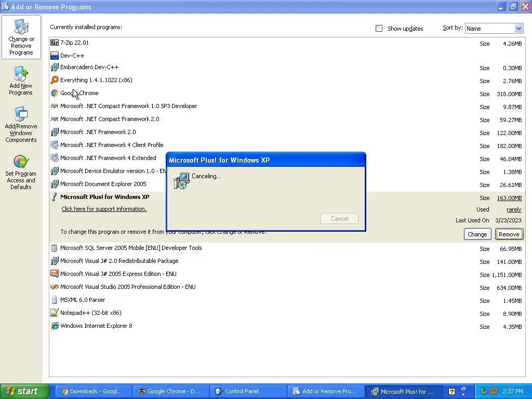Select Embarcadero Dev-C++ icon

[x=54, y=67]
